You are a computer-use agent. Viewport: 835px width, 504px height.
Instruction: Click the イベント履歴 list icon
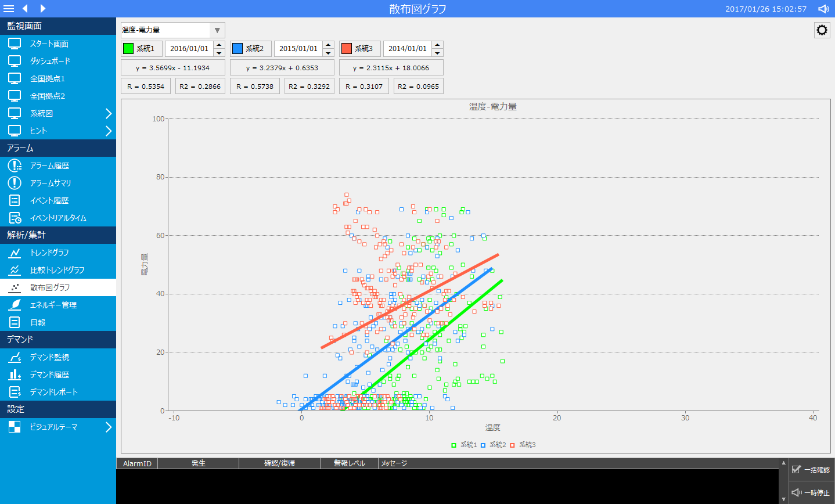pos(15,200)
